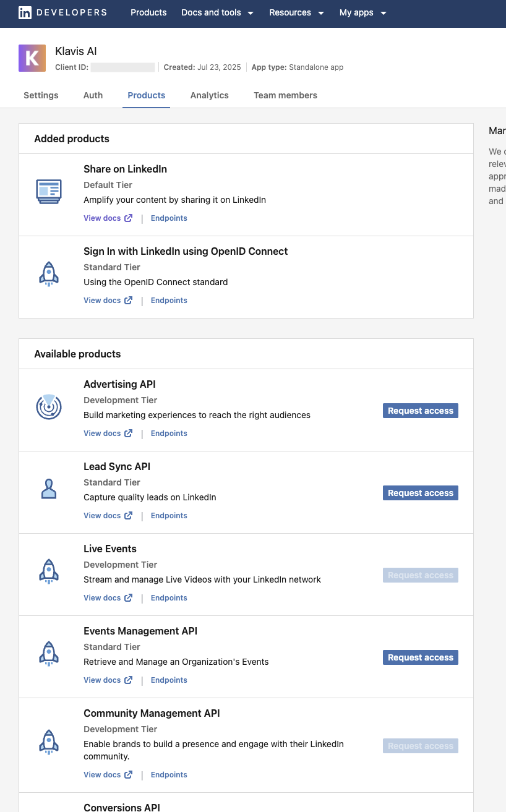Viewport: 506px width, 812px height.
Task: View docs for Live Events
Action: (x=108, y=598)
